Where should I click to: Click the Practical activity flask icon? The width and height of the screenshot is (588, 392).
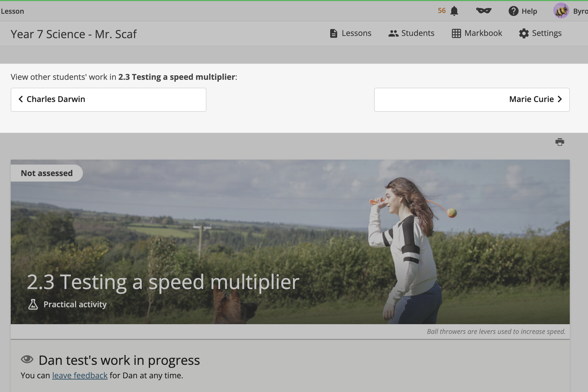(x=33, y=304)
